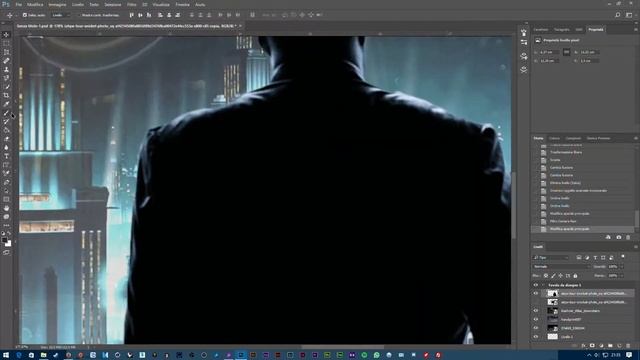Viewport: 640px width, 360px height.
Task: Open Windows notification center icon
Action: [629, 355]
